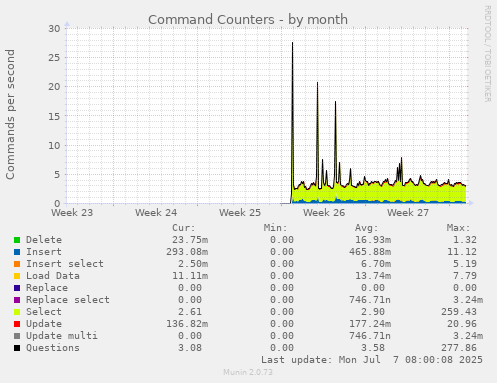
Task: Click the yellow Load Data legend swatch
Action: click(x=17, y=276)
